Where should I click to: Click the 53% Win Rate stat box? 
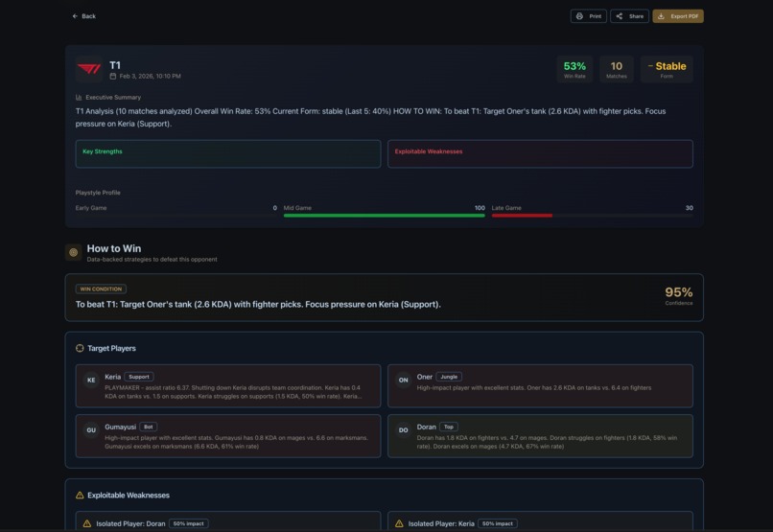(574, 69)
